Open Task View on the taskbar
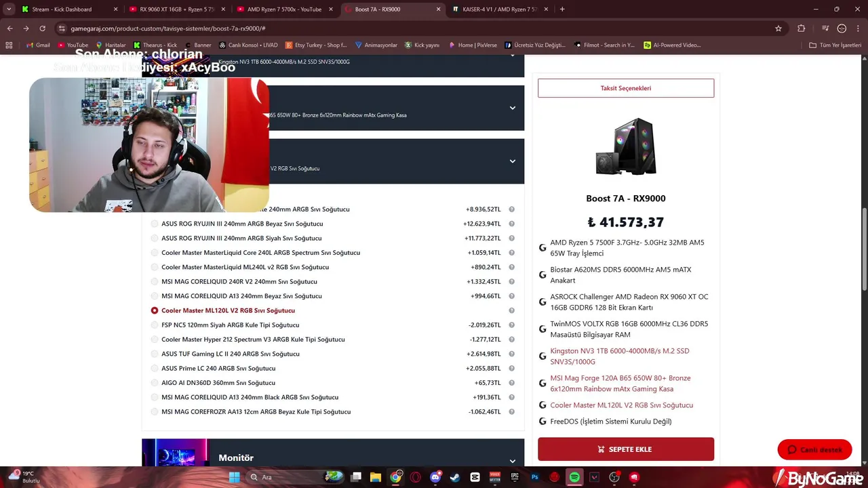 point(356,477)
